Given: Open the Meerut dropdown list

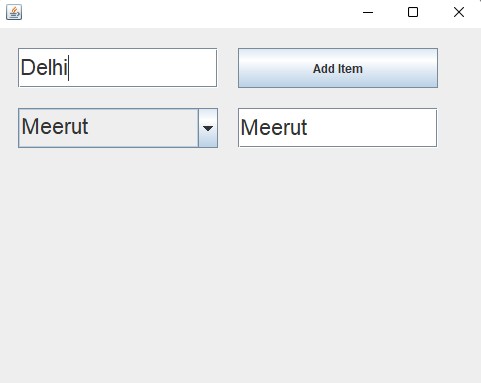Looking at the screenshot, I should tap(118, 128).
